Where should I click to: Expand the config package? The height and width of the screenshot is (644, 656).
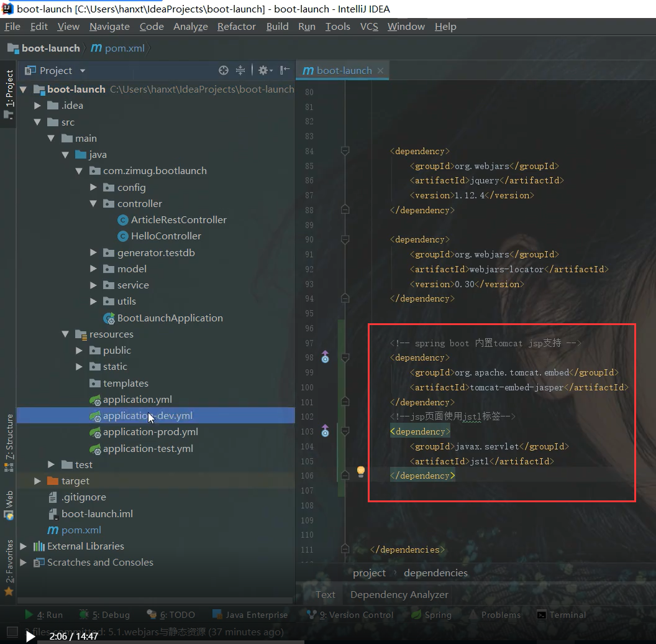(x=93, y=187)
